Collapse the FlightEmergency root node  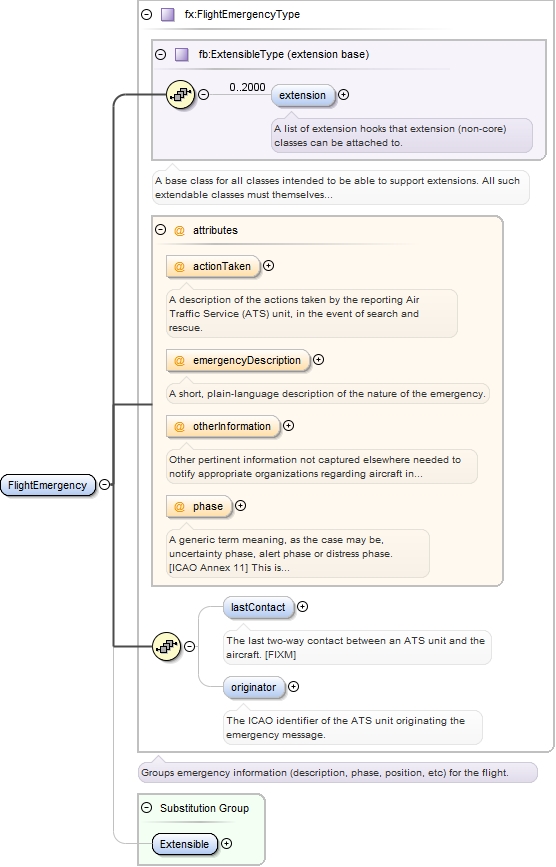click(104, 485)
